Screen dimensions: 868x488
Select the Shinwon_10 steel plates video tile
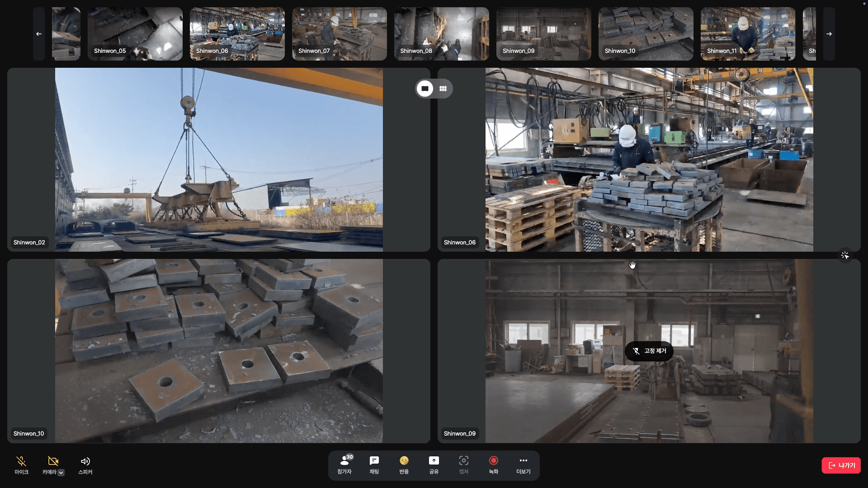point(219,351)
